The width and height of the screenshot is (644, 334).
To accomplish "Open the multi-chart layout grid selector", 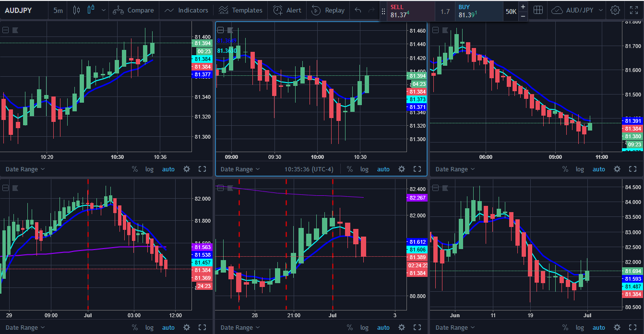I will pos(538,10).
